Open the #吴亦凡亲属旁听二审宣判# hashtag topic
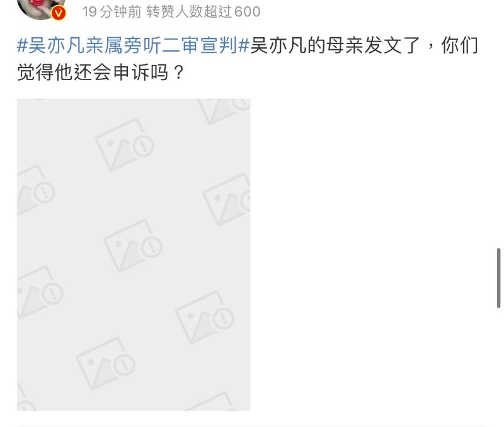The height and width of the screenshot is (427, 504). coord(134,45)
